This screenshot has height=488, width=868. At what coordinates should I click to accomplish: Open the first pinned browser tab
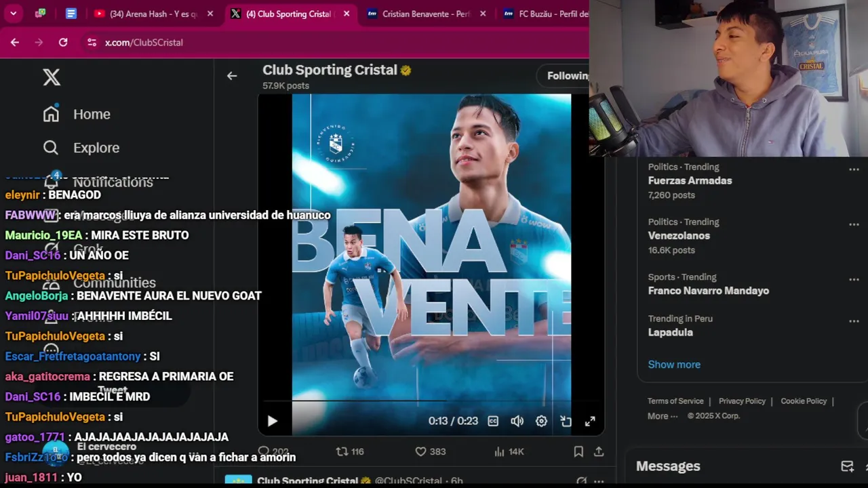(41, 14)
